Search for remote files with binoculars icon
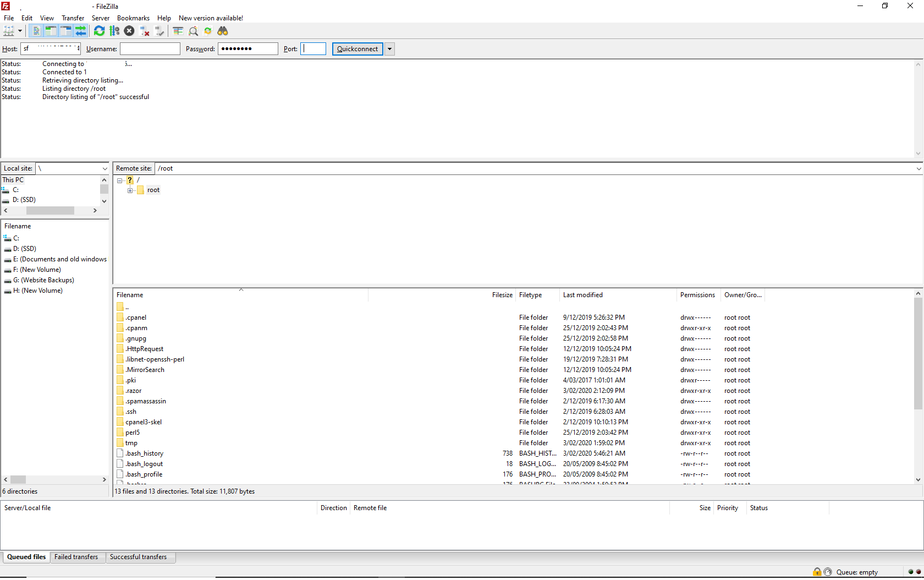 tap(223, 31)
